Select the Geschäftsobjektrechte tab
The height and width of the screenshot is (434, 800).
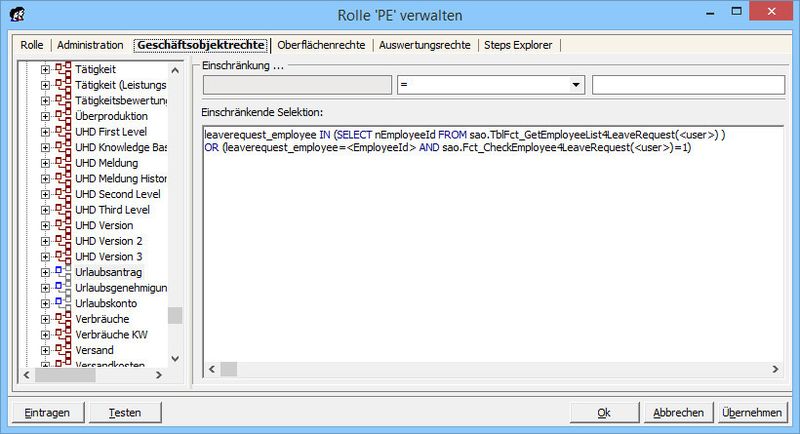pyautogui.click(x=201, y=45)
